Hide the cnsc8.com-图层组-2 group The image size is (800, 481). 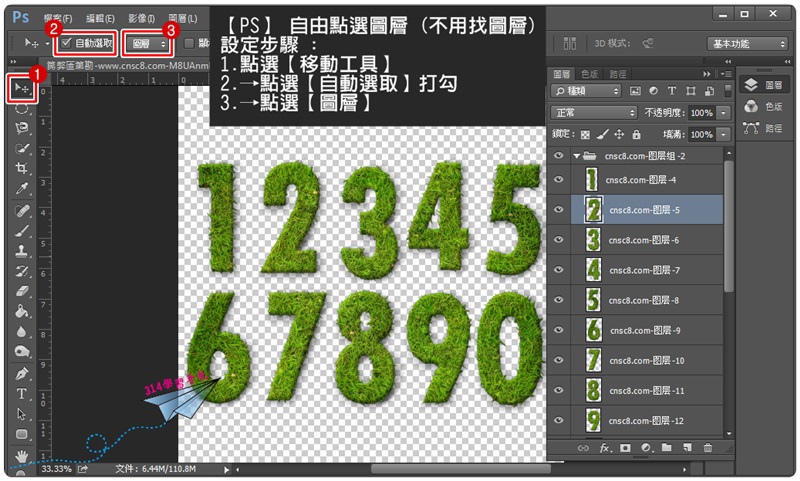point(559,156)
